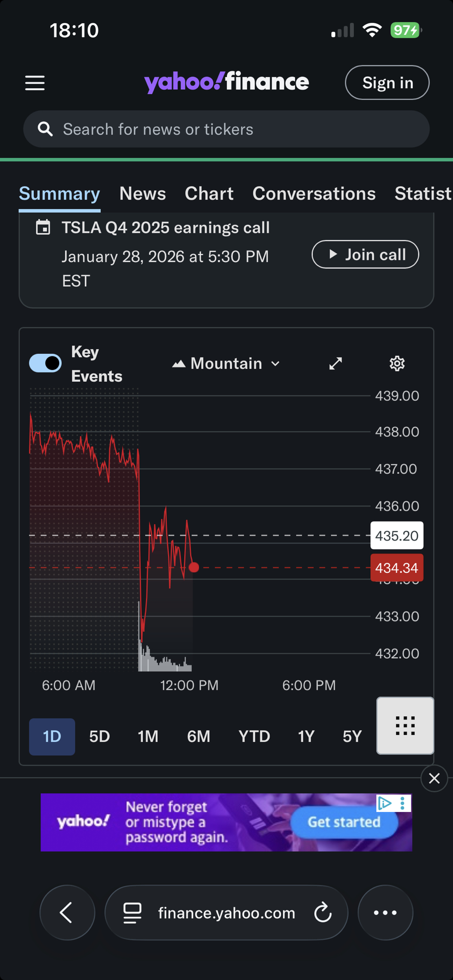The image size is (453, 980).
Task: Tap the browser reload icon
Action: 323,913
